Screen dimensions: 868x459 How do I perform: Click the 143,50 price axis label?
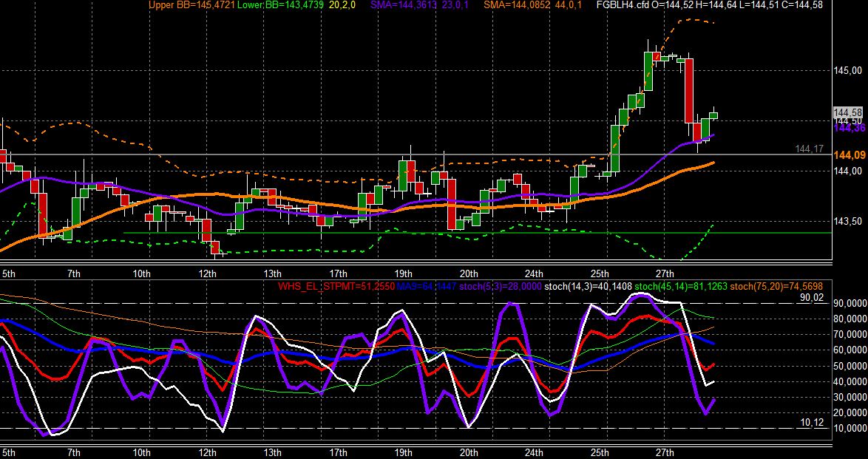click(847, 222)
